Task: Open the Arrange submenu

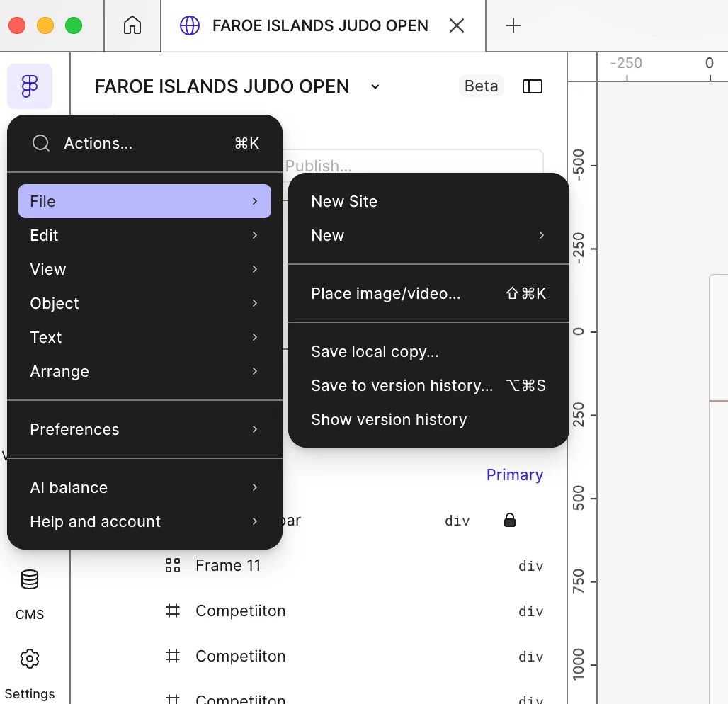Action: tap(145, 371)
